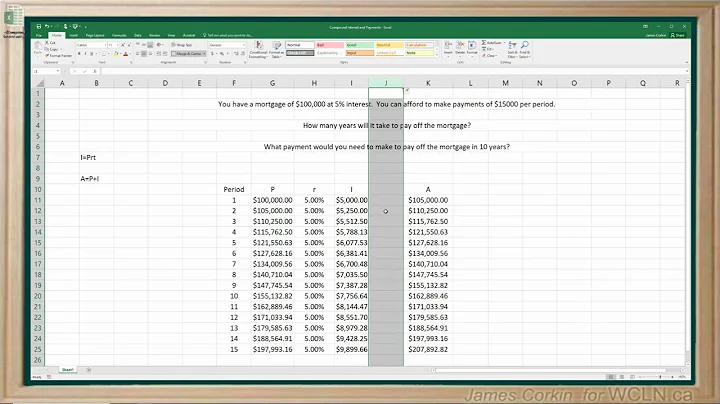Switch to the Data tab
Screen dimensions: 720x404
pos(137,35)
